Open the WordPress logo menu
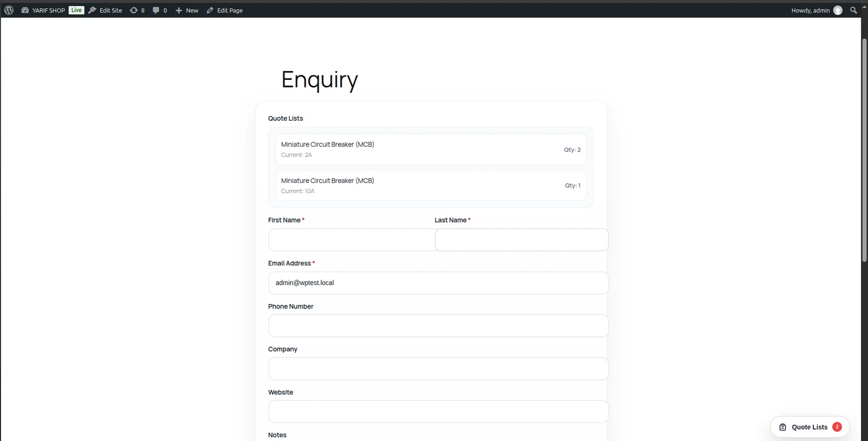Image resolution: width=868 pixels, height=441 pixels. pyautogui.click(x=9, y=10)
